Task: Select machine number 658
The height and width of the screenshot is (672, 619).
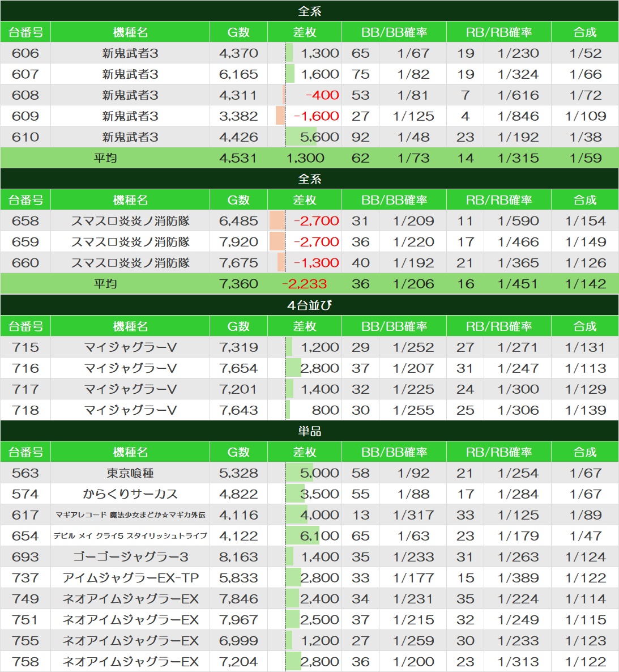Action: 25,221
